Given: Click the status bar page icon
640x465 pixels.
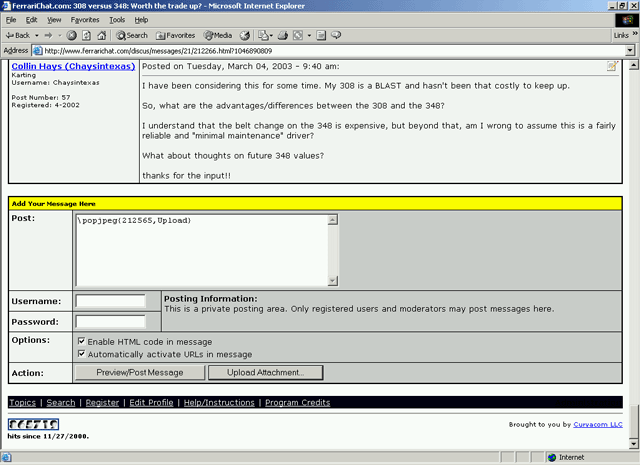Looking at the screenshot, I should coord(6,457).
